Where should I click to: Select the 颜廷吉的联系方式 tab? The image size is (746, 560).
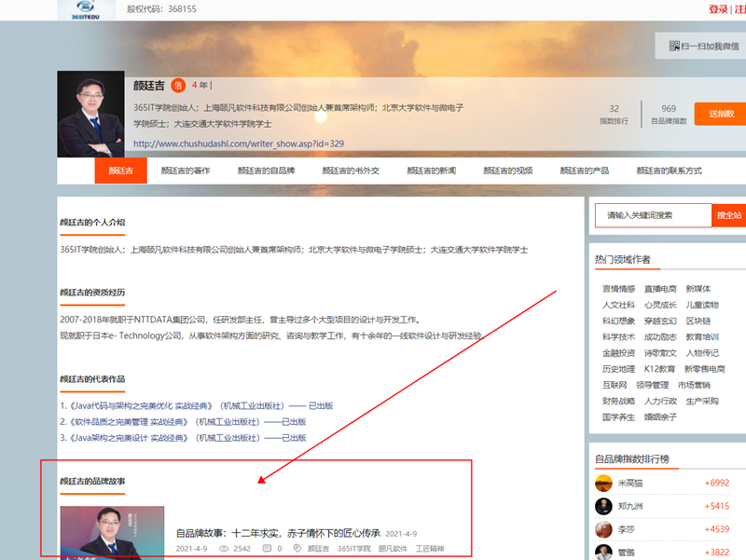(669, 171)
